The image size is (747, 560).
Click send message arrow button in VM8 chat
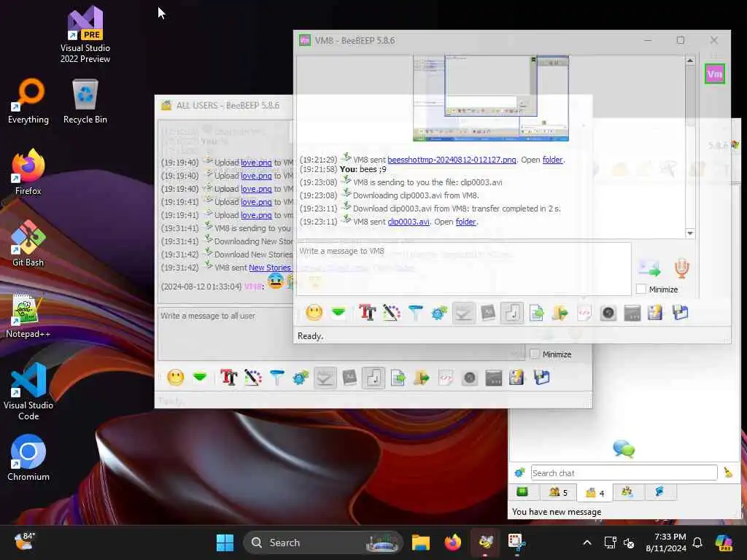tap(649, 268)
